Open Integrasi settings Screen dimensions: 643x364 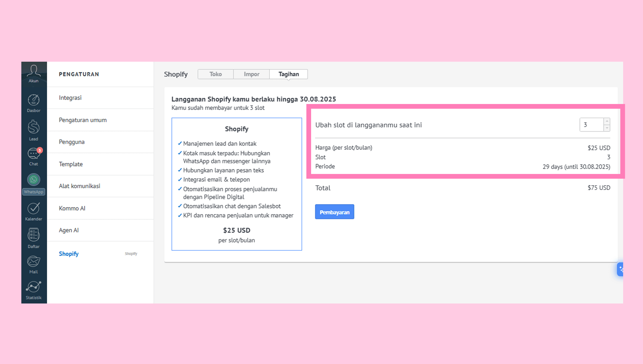pos(100,98)
